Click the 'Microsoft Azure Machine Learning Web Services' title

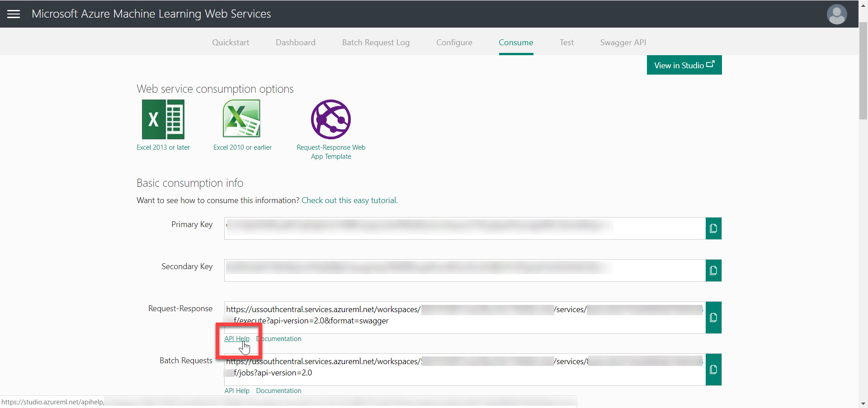pyautogui.click(x=151, y=14)
